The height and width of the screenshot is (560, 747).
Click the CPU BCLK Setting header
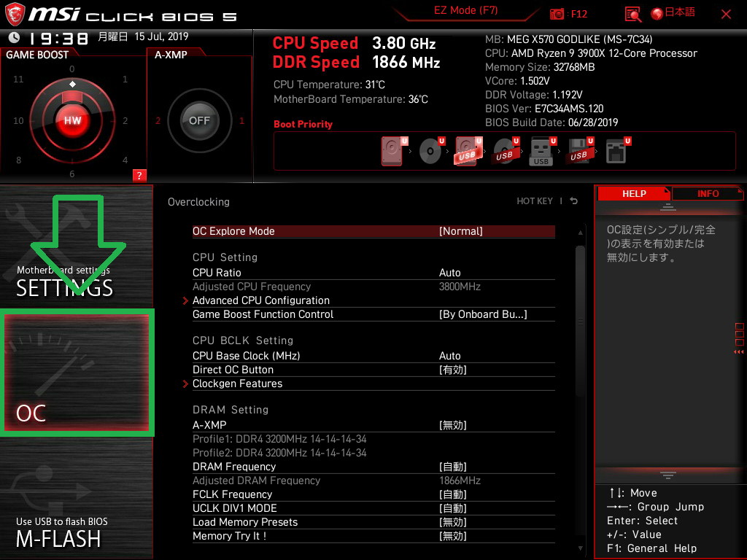pyautogui.click(x=242, y=341)
